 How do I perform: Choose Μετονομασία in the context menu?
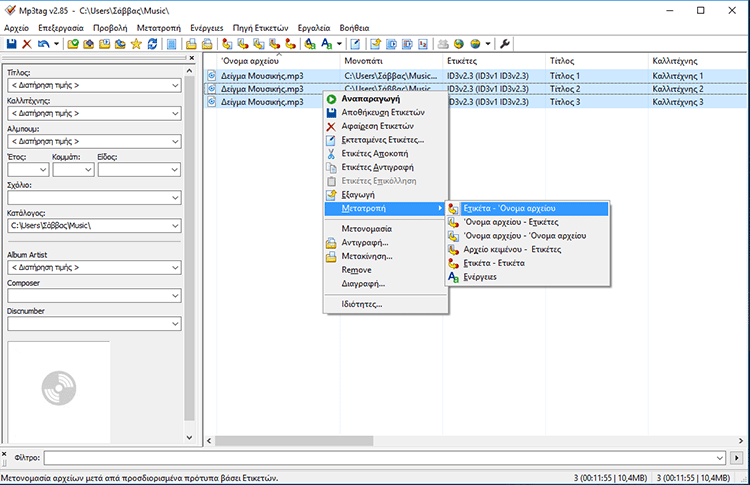pos(386,229)
